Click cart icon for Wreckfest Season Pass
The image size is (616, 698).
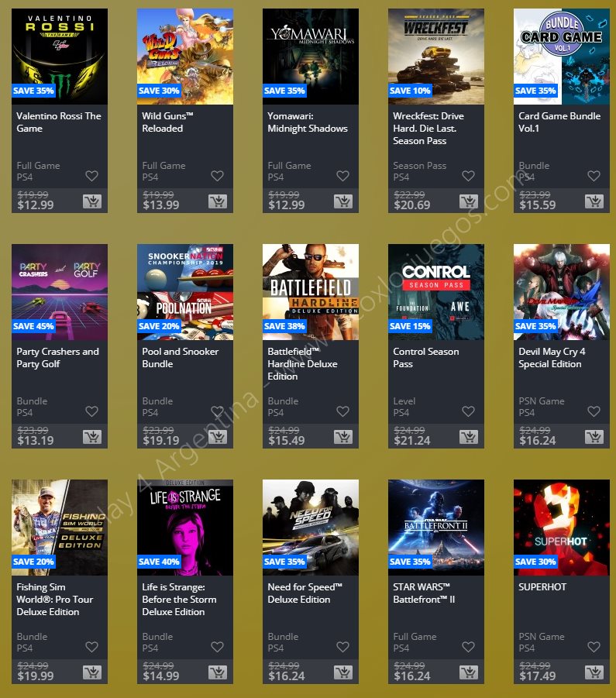[469, 201]
